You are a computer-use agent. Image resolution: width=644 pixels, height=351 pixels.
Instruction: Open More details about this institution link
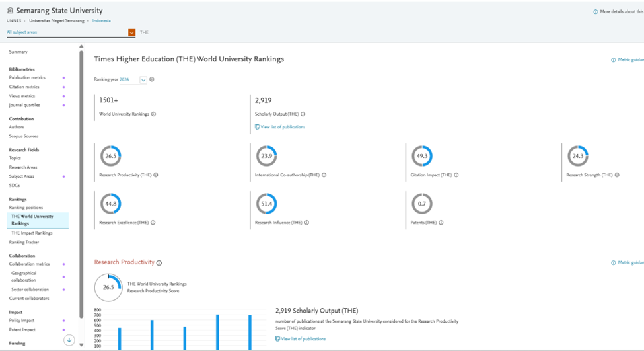pos(620,12)
